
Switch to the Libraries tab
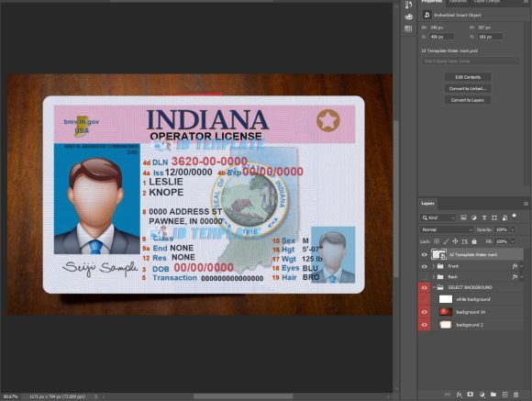coord(458,2)
